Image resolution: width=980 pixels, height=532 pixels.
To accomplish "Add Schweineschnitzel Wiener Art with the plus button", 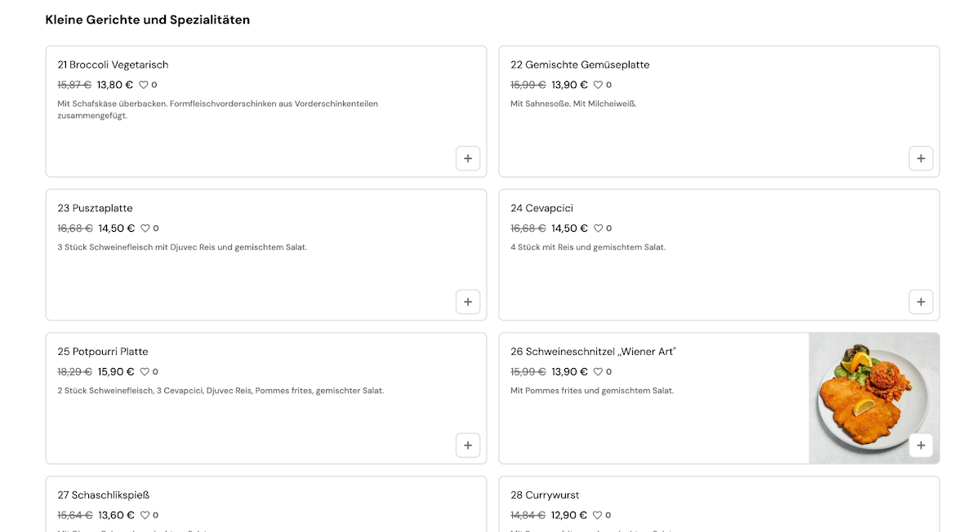I will click(921, 446).
